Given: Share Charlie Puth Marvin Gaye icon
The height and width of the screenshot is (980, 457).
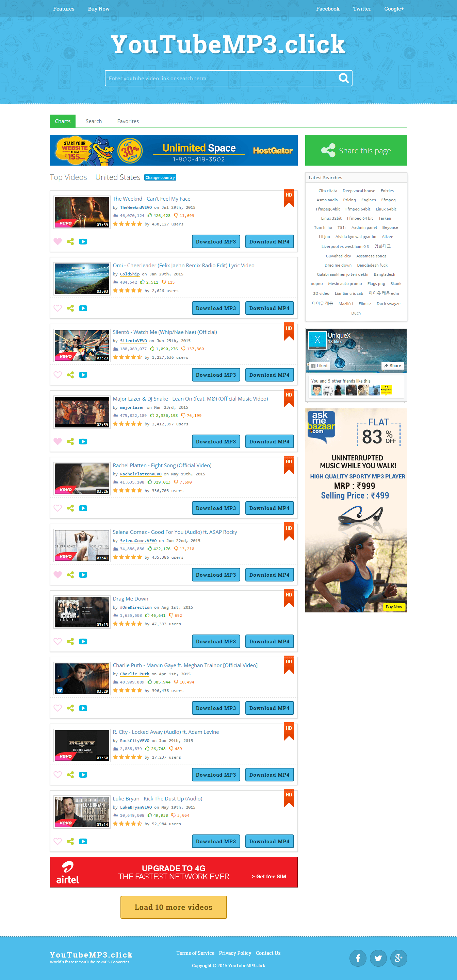Looking at the screenshot, I should (70, 708).
